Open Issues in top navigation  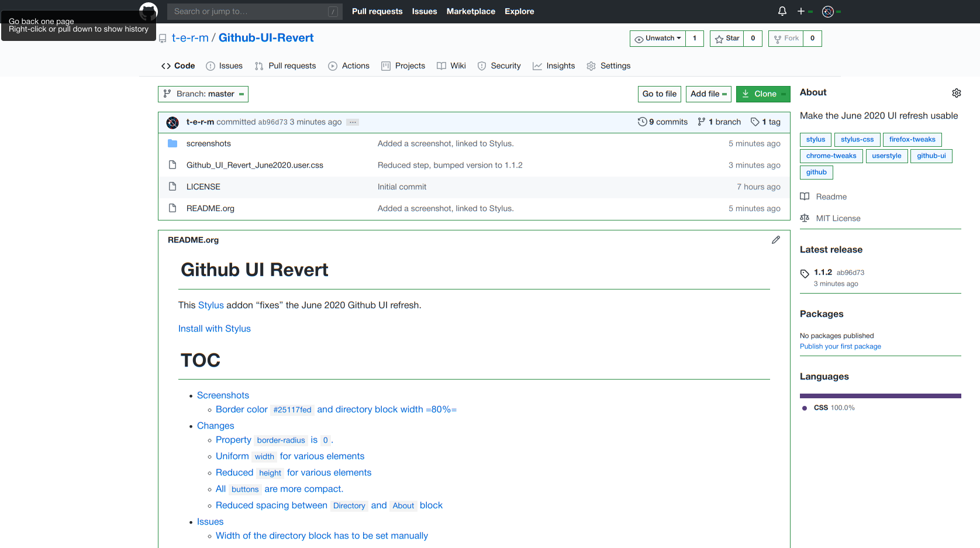[425, 11]
